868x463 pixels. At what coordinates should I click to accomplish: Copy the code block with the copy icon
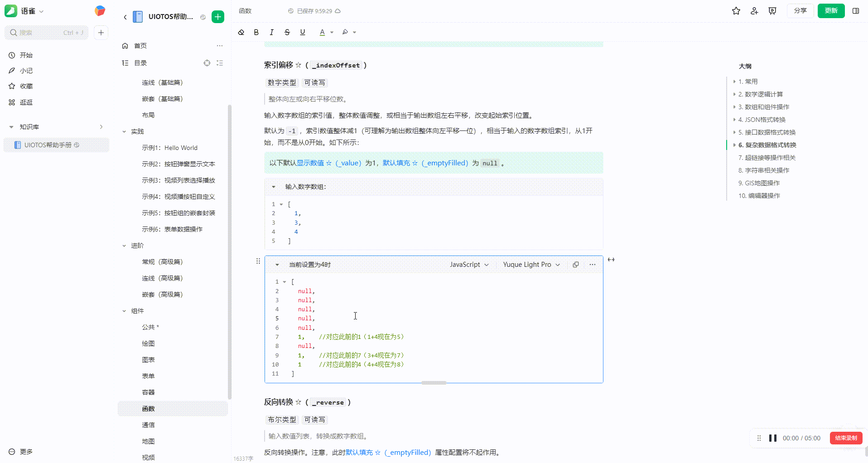575,264
